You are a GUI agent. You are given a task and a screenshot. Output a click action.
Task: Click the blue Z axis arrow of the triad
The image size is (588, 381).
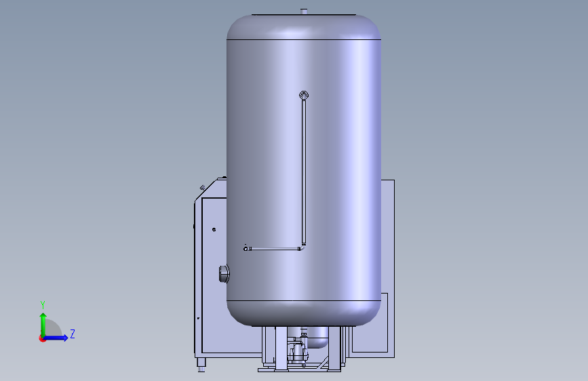[x=56, y=338]
